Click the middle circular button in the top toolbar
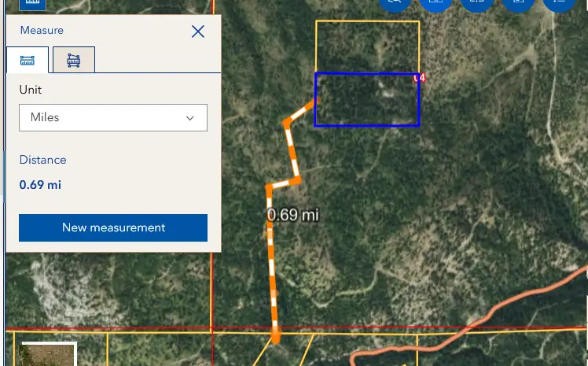Viewport: 588px width, 366px height. (x=477, y=3)
